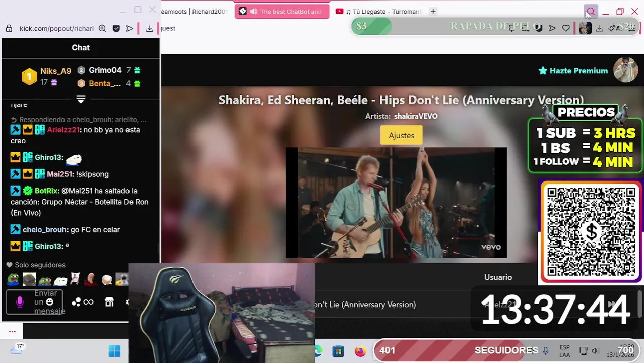Screen dimensions: 644x363
Task: Click the Hips Don't Lie music video player
Action: [396, 203]
